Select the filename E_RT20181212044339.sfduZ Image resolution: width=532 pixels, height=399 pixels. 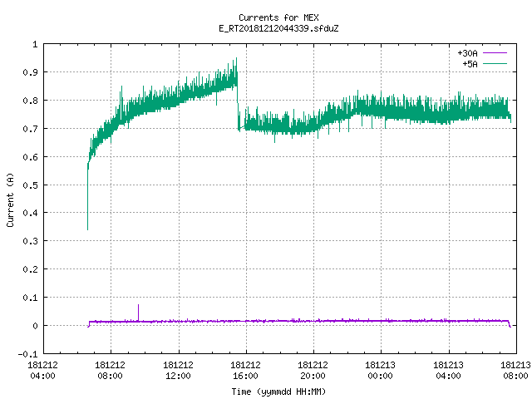point(278,28)
